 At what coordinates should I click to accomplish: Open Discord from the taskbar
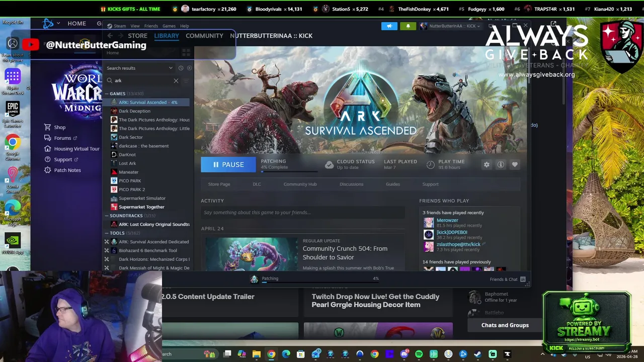(x=404, y=354)
